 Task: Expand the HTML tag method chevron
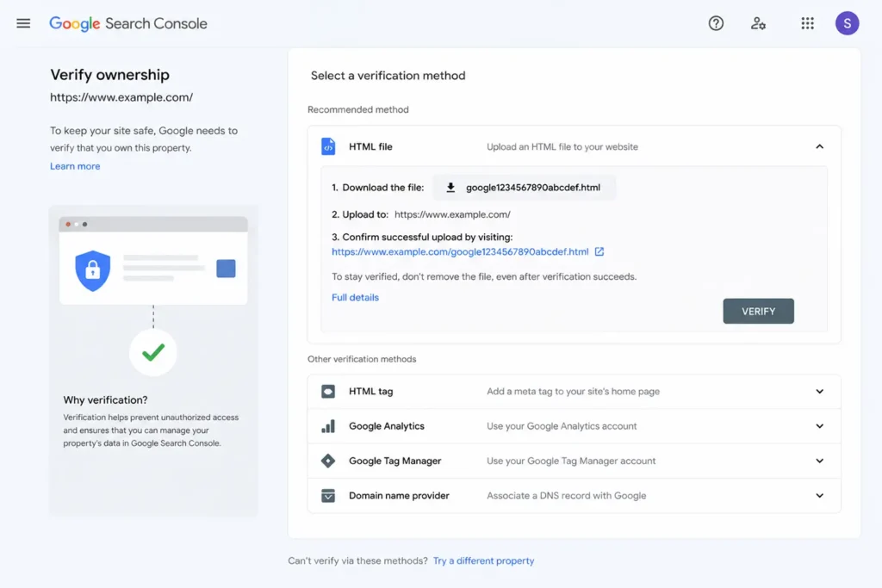(x=820, y=391)
